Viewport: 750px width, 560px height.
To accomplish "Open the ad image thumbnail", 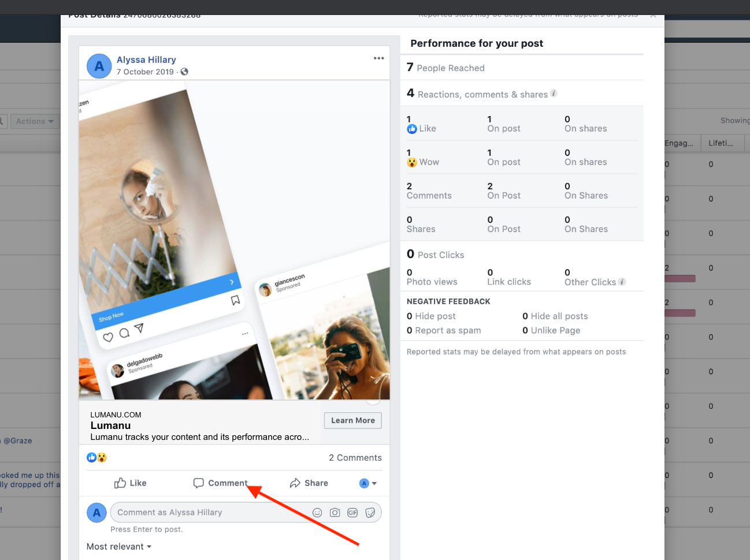I will click(x=234, y=240).
